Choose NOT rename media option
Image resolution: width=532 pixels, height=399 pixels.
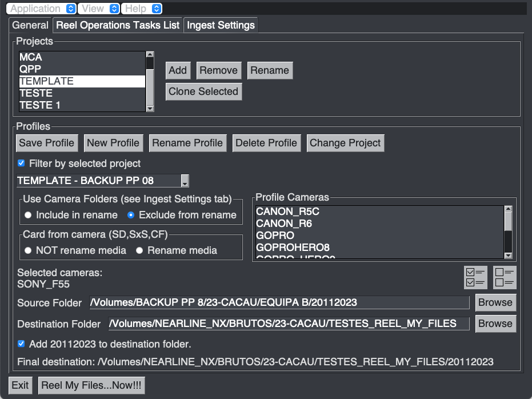[28, 250]
